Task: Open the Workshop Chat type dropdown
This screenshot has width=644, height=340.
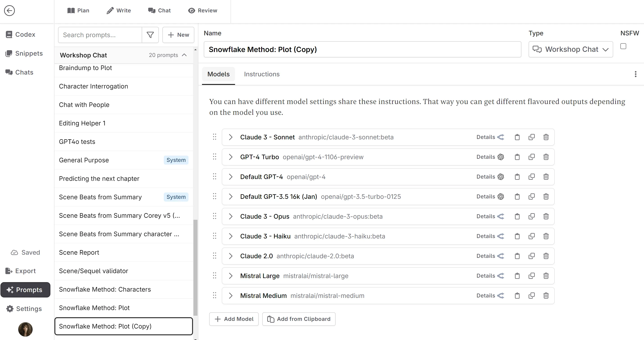Action: point(570,49)
